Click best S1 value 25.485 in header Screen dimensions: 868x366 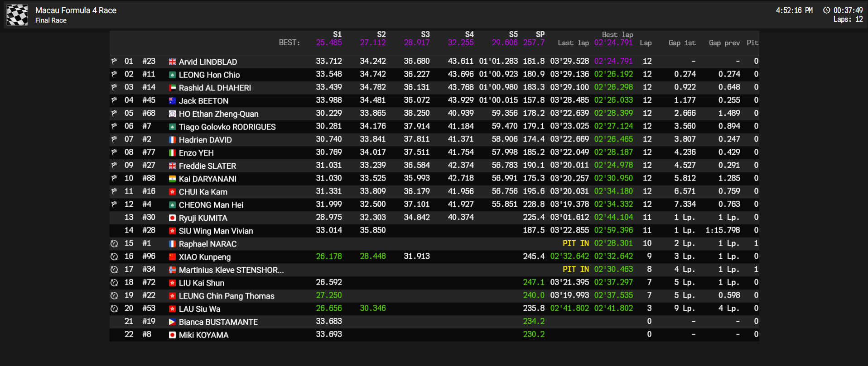tap(329, 43)
